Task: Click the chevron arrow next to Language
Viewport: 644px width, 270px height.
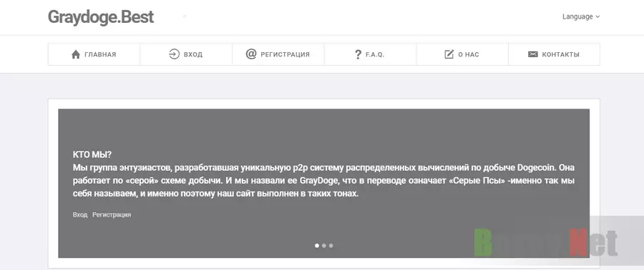Action: [x=597, y=17]
